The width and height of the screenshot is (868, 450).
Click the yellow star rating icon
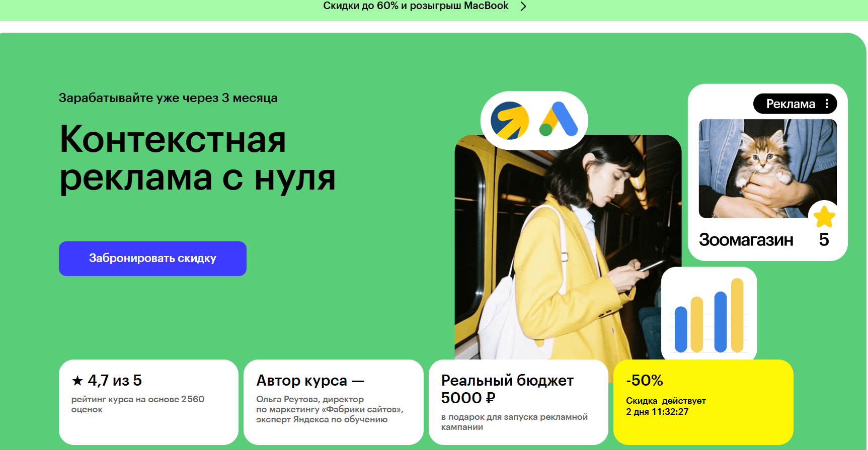pyautogui.click(x=824, y=216)
